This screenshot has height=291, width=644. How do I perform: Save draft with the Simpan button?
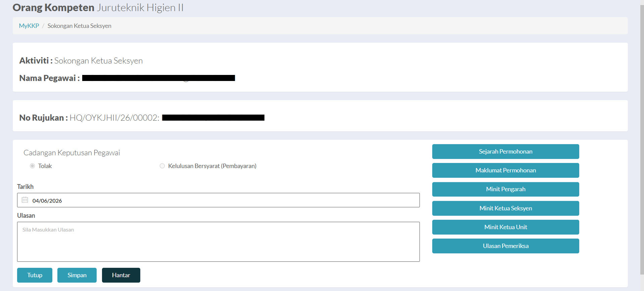[x=77, y=275]
